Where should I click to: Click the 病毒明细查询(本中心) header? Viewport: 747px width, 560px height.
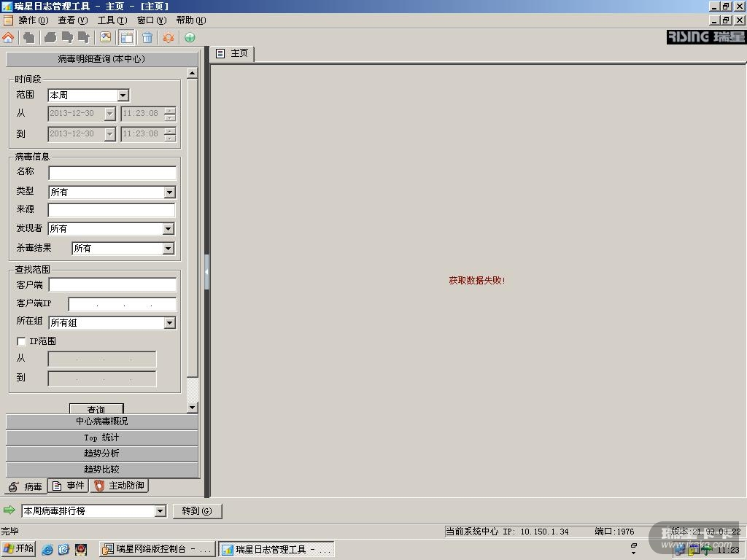pos(102,59)
